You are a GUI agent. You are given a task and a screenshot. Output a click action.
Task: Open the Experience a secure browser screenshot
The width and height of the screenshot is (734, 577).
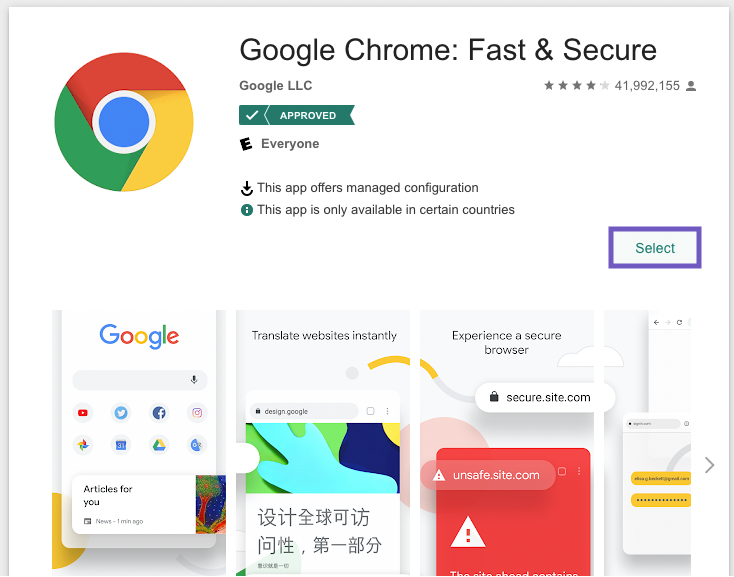click(507, 443)
